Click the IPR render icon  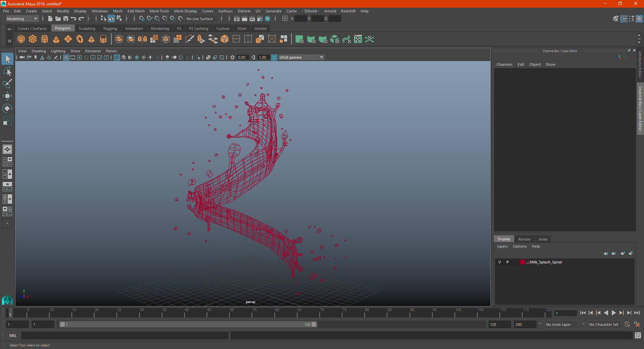coord(252,19)
